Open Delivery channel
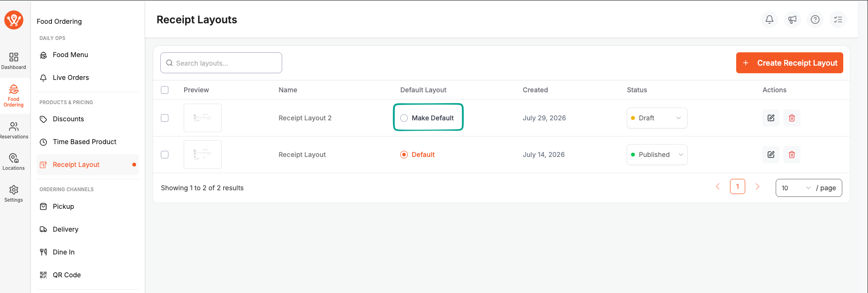The image size is (868, 293). (88, 229)
